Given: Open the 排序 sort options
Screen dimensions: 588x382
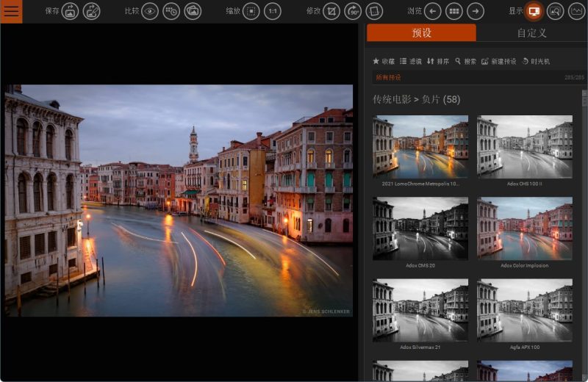Looking at the screenshot, I should (x=438, y=61).
